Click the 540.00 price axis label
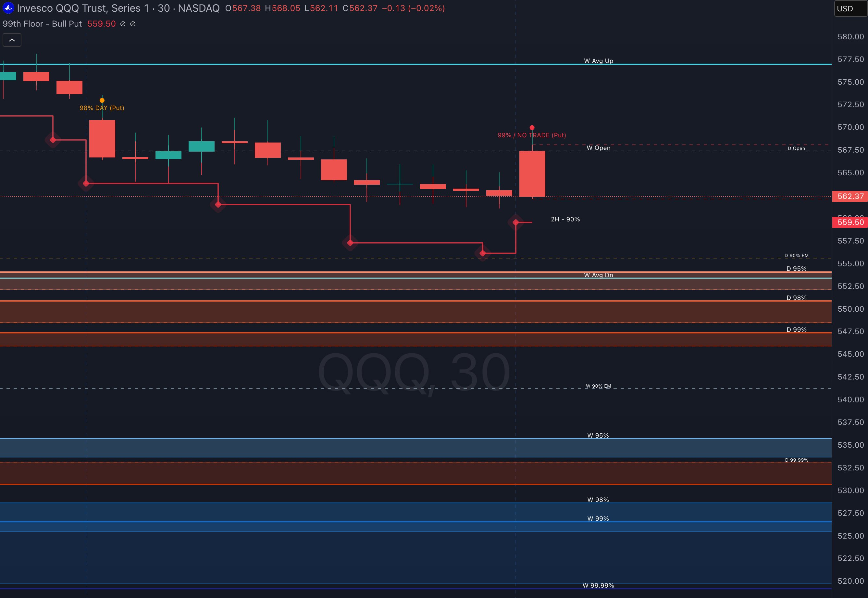 (x=850, y=400)
